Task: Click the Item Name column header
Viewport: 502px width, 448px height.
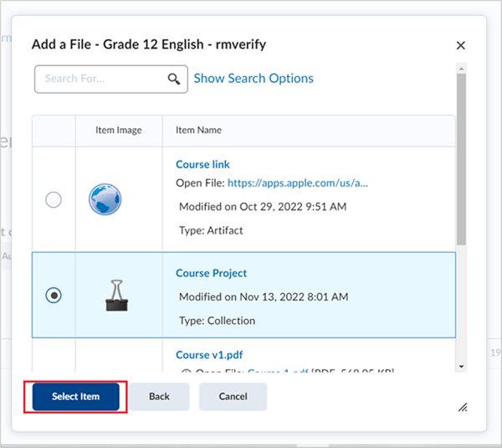Action: pyautogui.click(x=198, y=131)
